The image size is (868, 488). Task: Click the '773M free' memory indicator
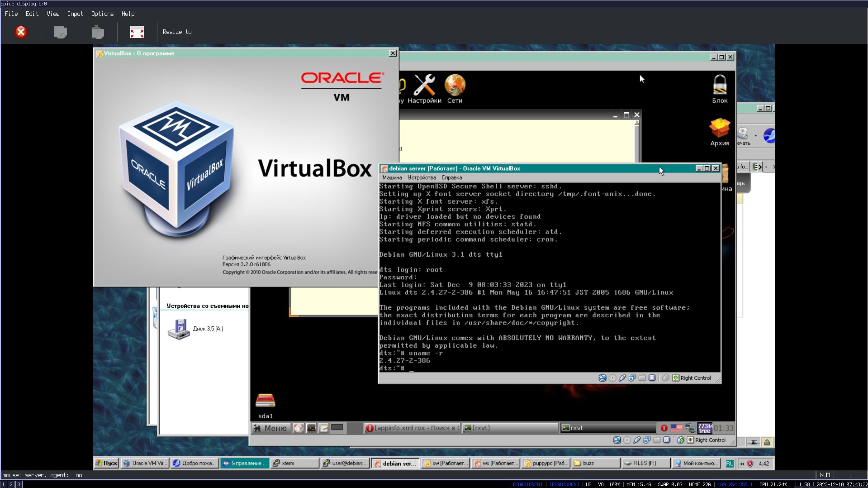click(x=705, y=428)
